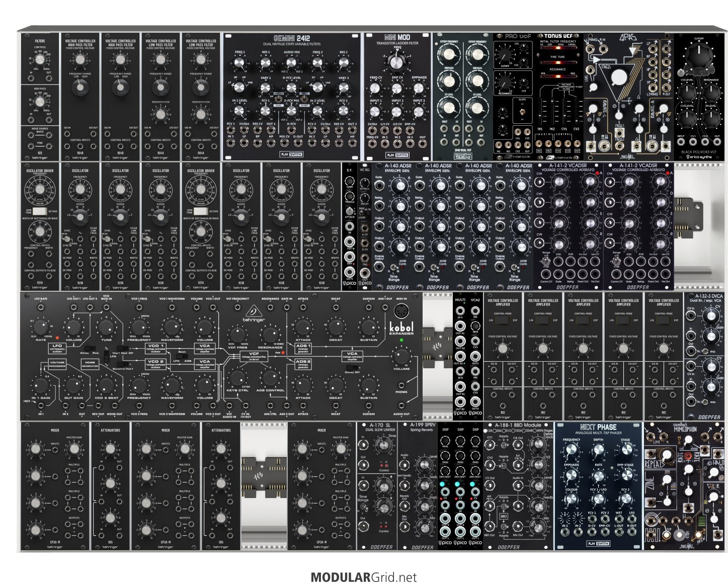Click the BBD Out jack on A-188-1
728x588 pixels.
490,527
